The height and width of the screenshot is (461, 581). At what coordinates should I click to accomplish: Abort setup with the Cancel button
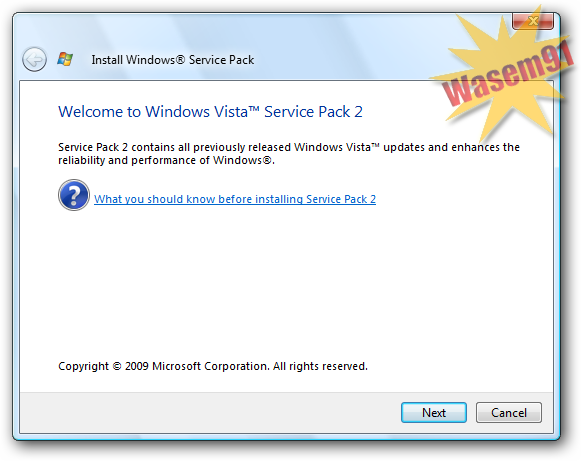tap(509, 412)
